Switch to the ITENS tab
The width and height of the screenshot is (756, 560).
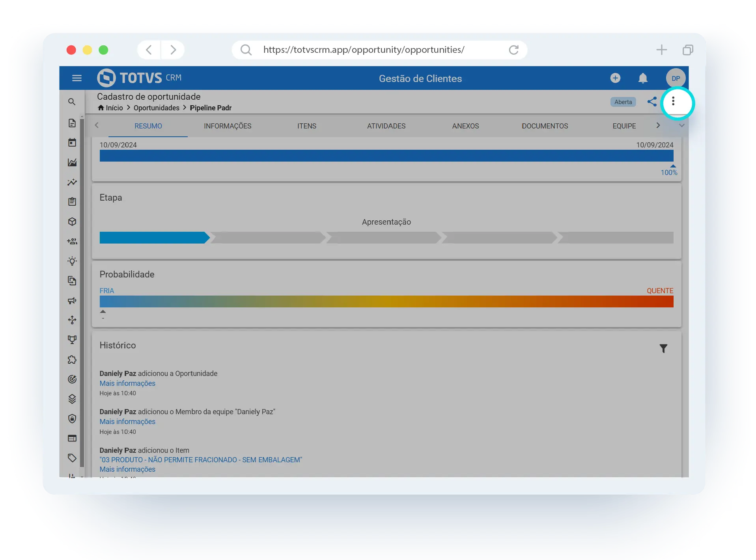click(307, 126)
